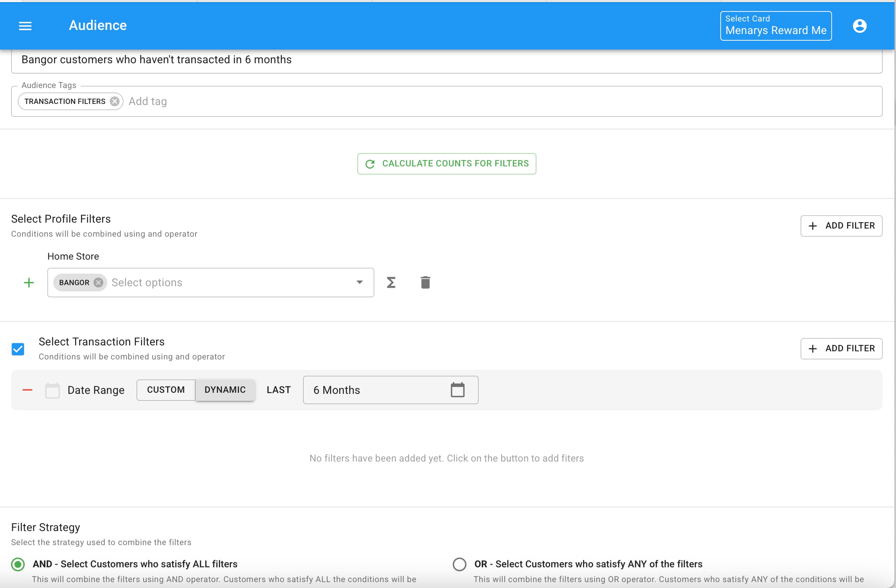Click the refresh icon on Calculate Counts button
The width and height of the screenshot is (896, 588).
click(370, 164)
